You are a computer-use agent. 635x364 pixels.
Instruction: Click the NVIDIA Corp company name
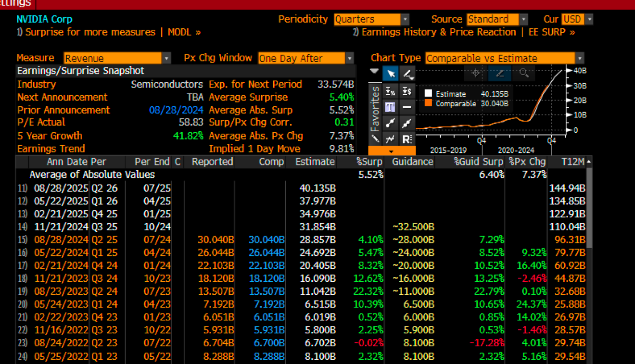tap(44, 20)
